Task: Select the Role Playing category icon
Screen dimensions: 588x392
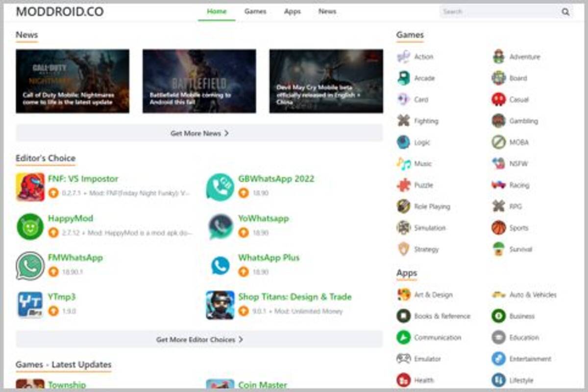Action: pyautogui.click(x=403, y=207)
